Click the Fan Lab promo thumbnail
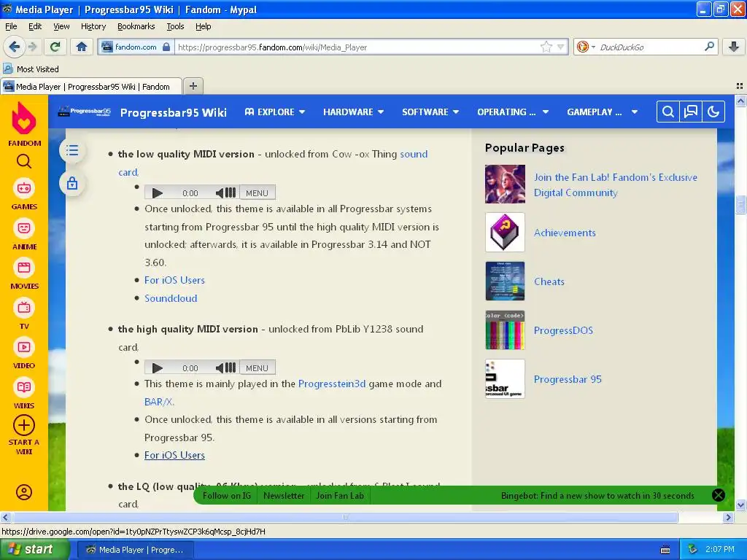747x560 pixels. pyautogui.click(x=505, y=184)
